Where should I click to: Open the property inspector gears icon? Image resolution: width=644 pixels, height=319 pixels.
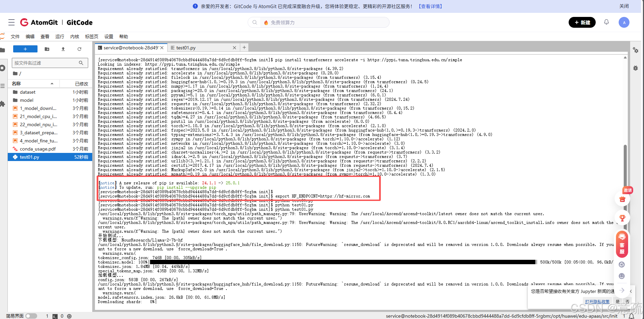[636, 50]
